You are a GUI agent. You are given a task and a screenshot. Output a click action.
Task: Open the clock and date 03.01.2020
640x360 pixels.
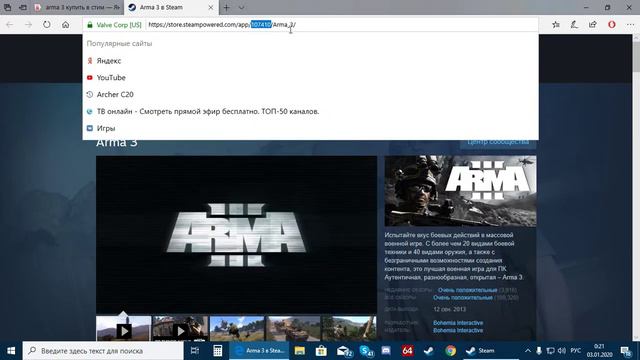pyautogui.click(x=599, y=351)
